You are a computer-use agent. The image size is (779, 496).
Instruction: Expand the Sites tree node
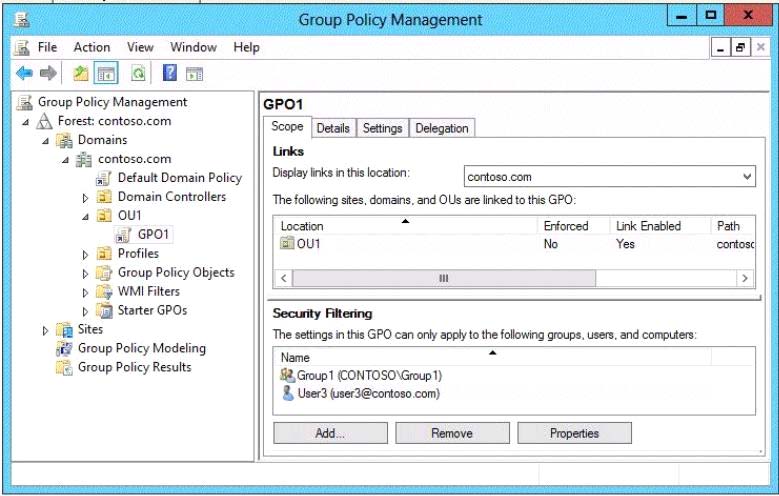click(x=45, y=330)
